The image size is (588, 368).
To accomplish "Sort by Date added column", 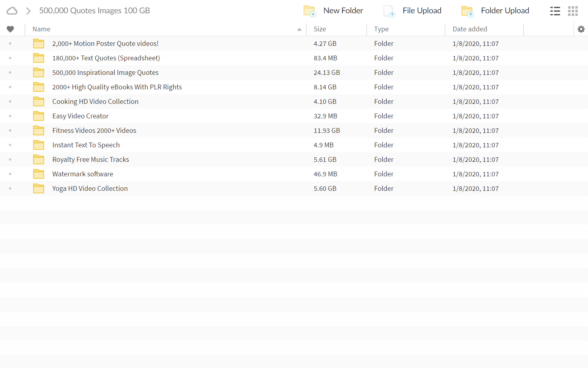I will point(470,29).
